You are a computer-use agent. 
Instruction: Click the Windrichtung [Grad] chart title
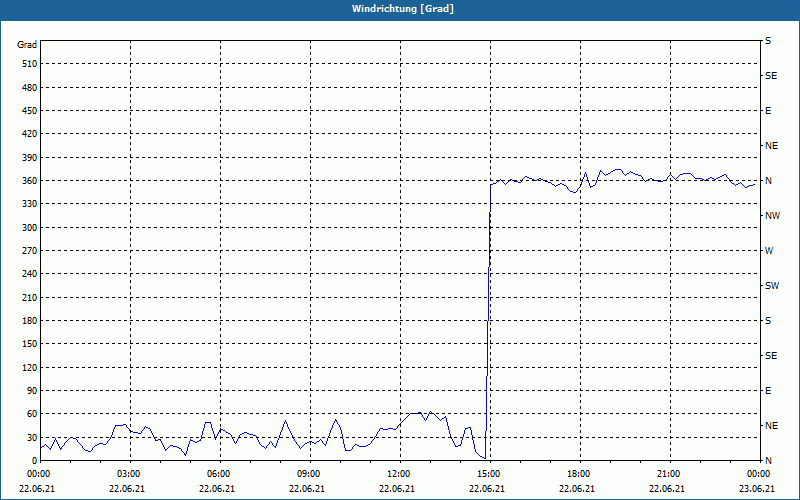(403, 9)
